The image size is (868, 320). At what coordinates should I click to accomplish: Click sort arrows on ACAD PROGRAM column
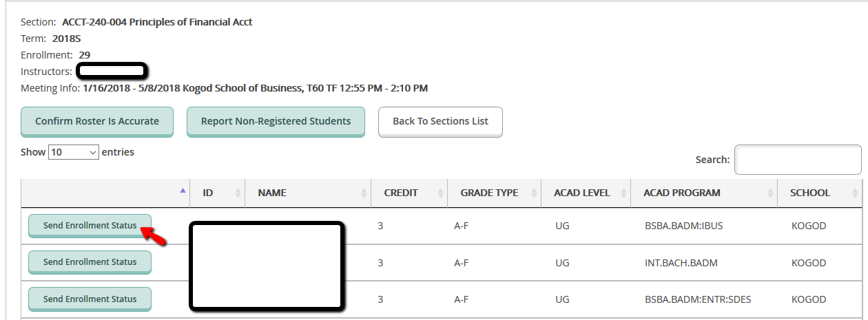click(770, 193)
